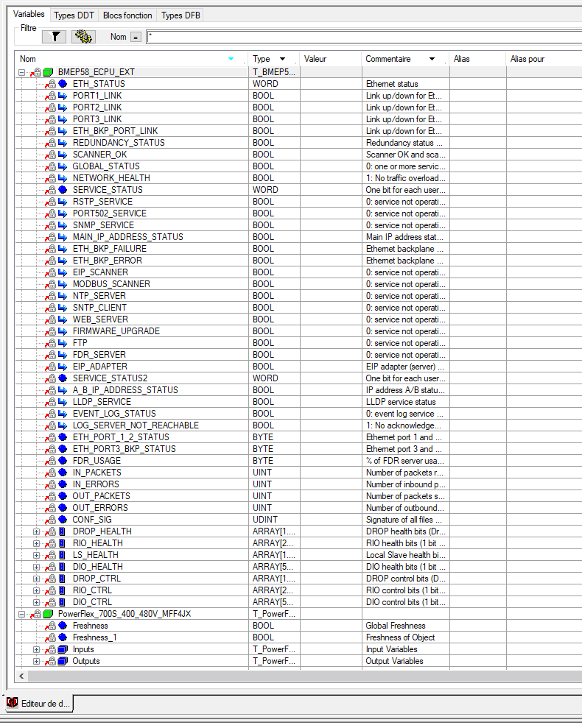This screenshot has height=728, width=582.
Task: Collapse the BMEP58_ECPU_EXT tree node
Action: click(x=22, y=72)
